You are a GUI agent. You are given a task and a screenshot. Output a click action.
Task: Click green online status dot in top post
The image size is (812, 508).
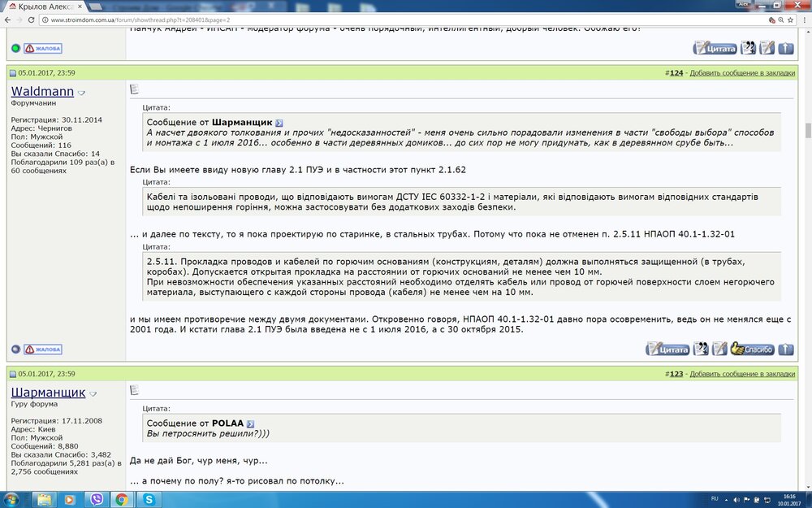point(15,48)
